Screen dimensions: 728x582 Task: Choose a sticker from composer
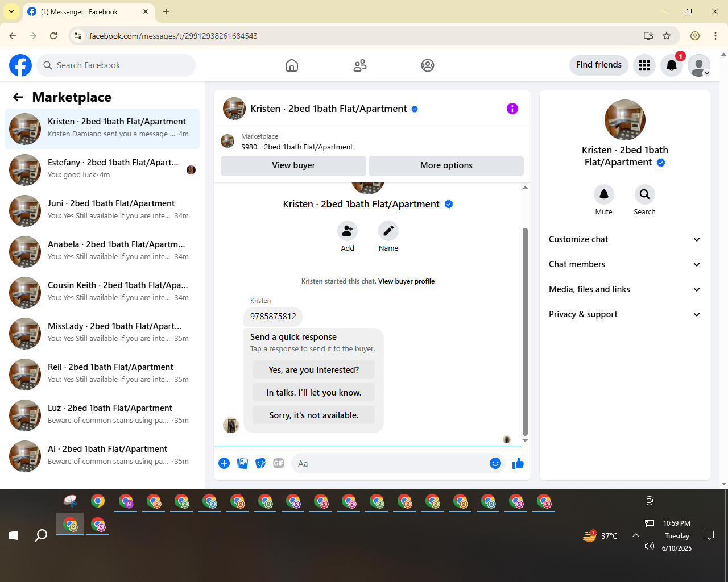click(260, 463)
